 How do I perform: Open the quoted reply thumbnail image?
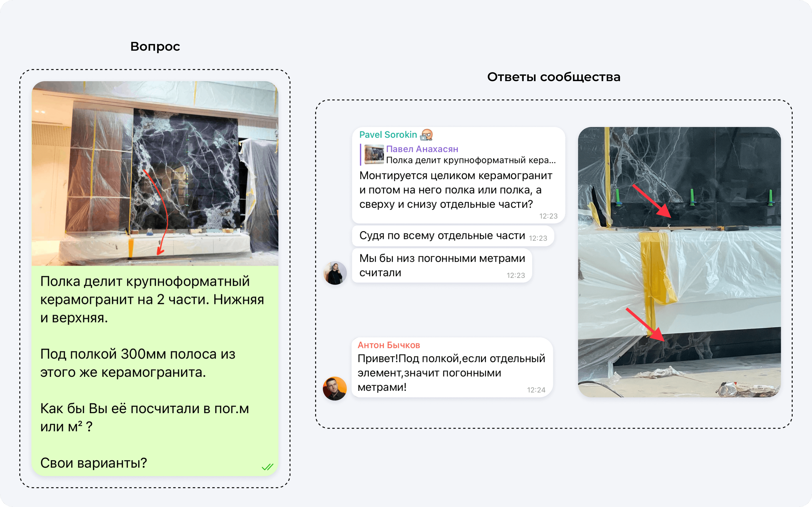[x=374, y=154]
